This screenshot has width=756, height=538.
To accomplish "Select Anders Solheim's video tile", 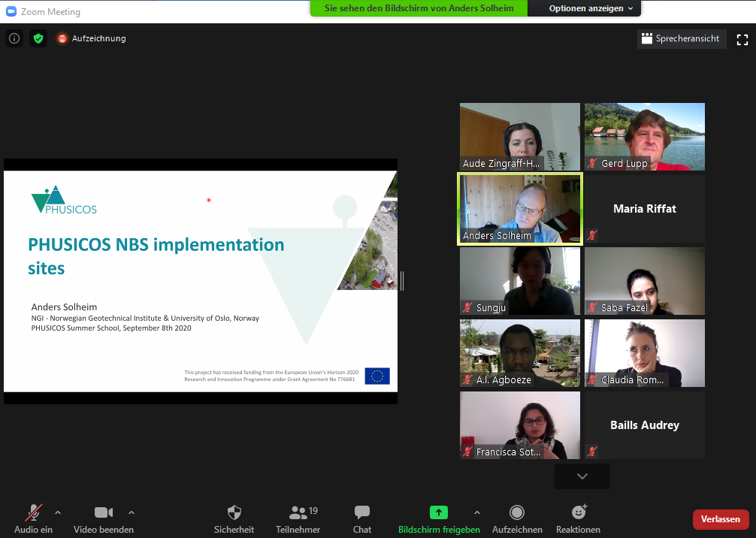I will [x=519, y=209].
